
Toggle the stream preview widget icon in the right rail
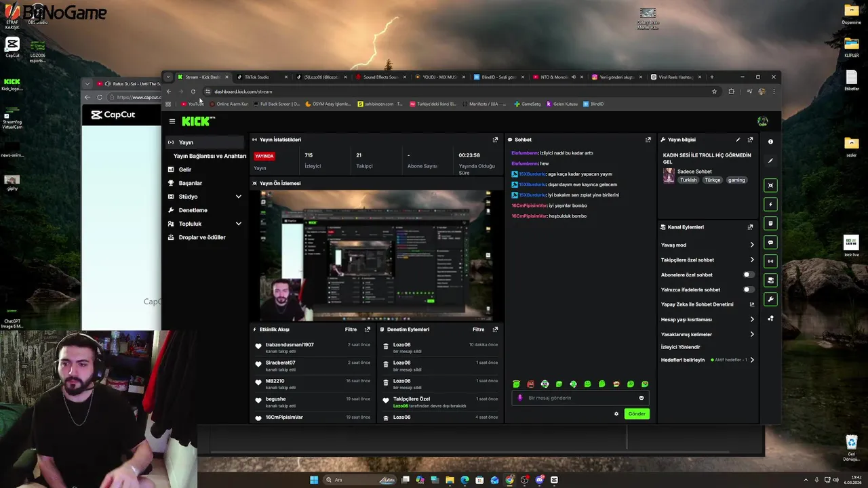(770, 185)
